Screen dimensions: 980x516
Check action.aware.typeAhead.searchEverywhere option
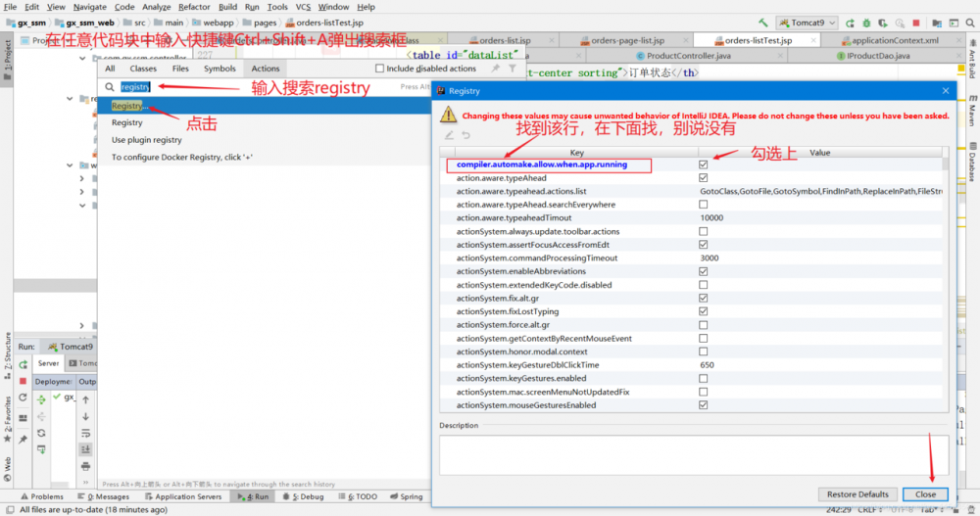tap(703, 205)
